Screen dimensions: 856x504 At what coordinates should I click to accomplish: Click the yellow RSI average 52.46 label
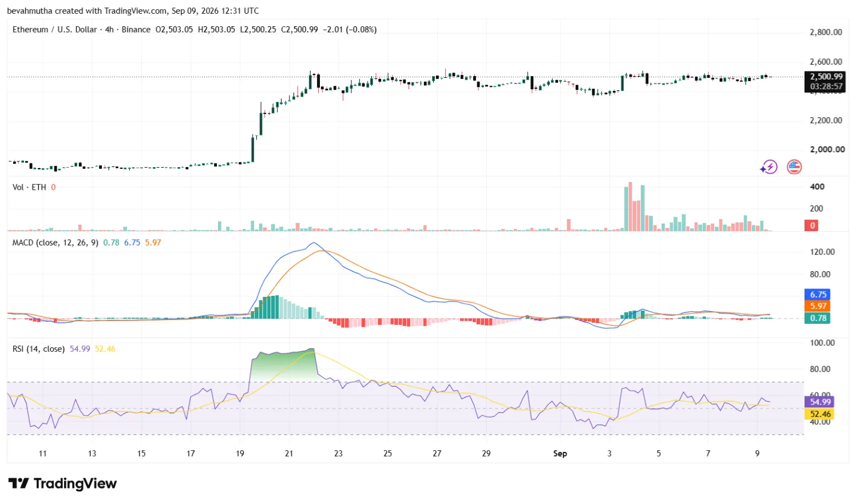(x=820, y=414)
